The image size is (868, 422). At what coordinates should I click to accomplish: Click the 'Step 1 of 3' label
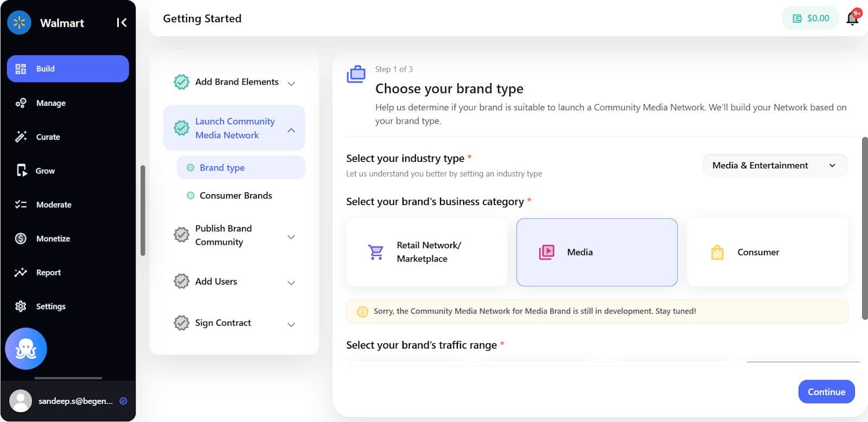(394, 69)
